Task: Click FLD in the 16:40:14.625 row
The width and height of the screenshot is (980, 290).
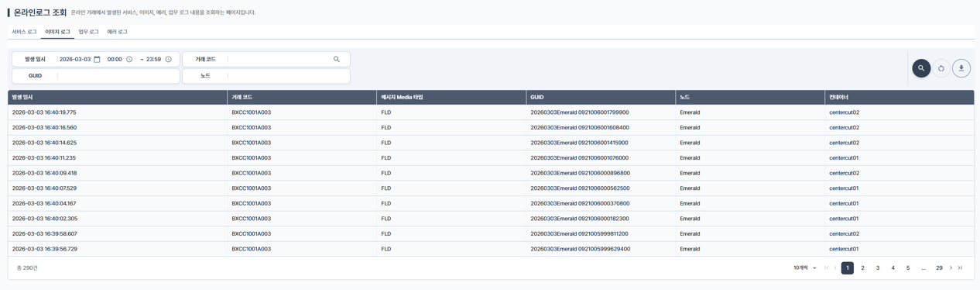Action: coord(386,143)
